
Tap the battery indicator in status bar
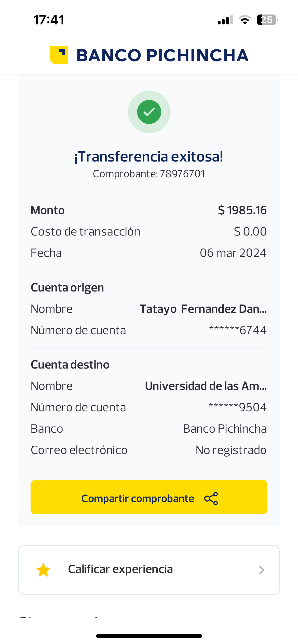pyautogui.click(x=267, y=20)
